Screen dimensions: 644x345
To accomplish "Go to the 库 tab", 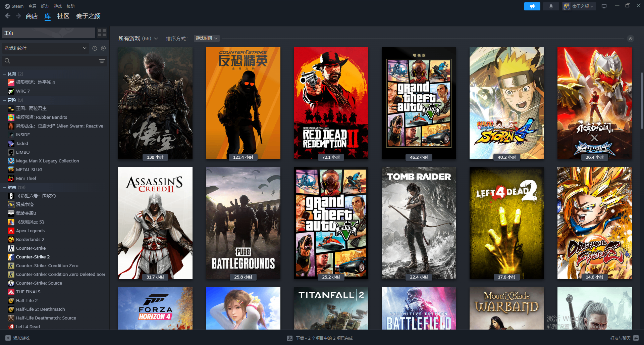I will 48,16.
